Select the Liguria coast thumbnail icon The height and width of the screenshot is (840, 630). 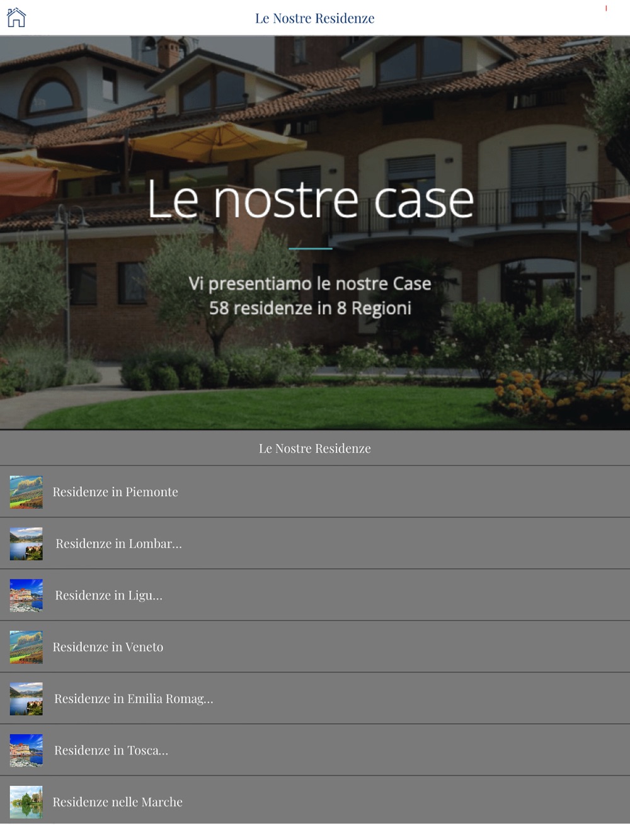tap(26, 595)
